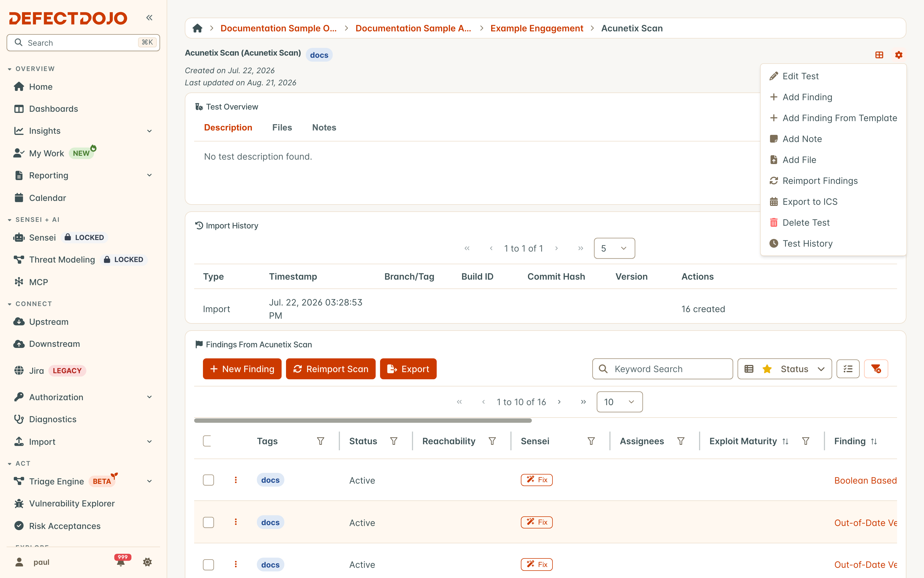Open the gear settings menu icon for the test

pyautogui.click(x=899, y=55)
